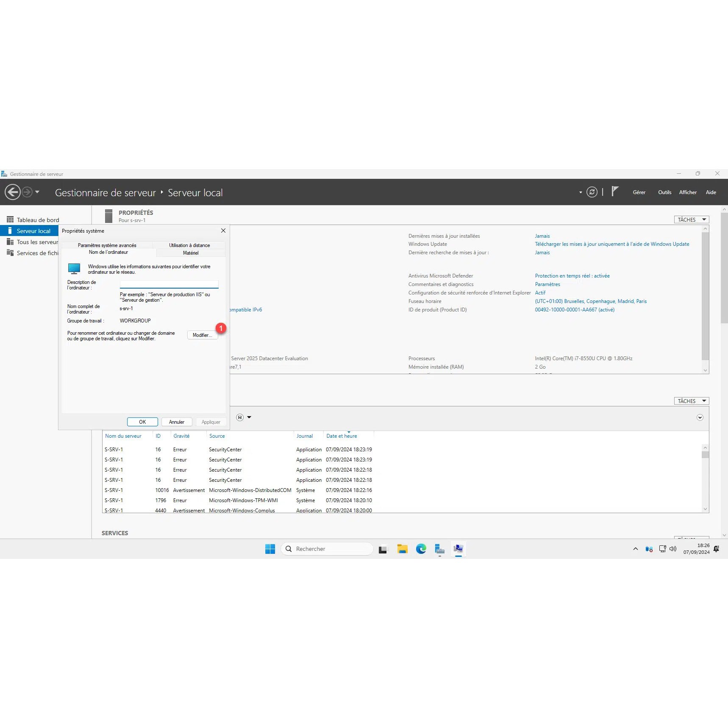Click the Modifier... button
Screen dimensions: 728x728
point(203,335)
